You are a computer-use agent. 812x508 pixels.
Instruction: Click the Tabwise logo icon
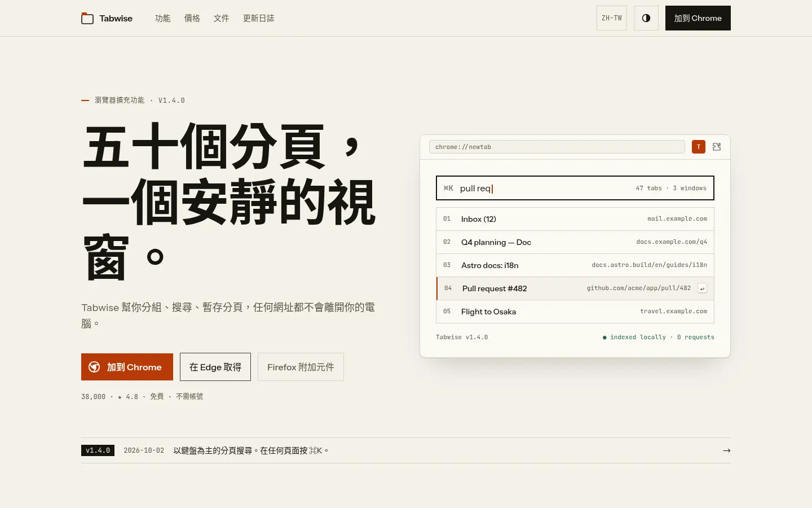click(x=87, y=18)
